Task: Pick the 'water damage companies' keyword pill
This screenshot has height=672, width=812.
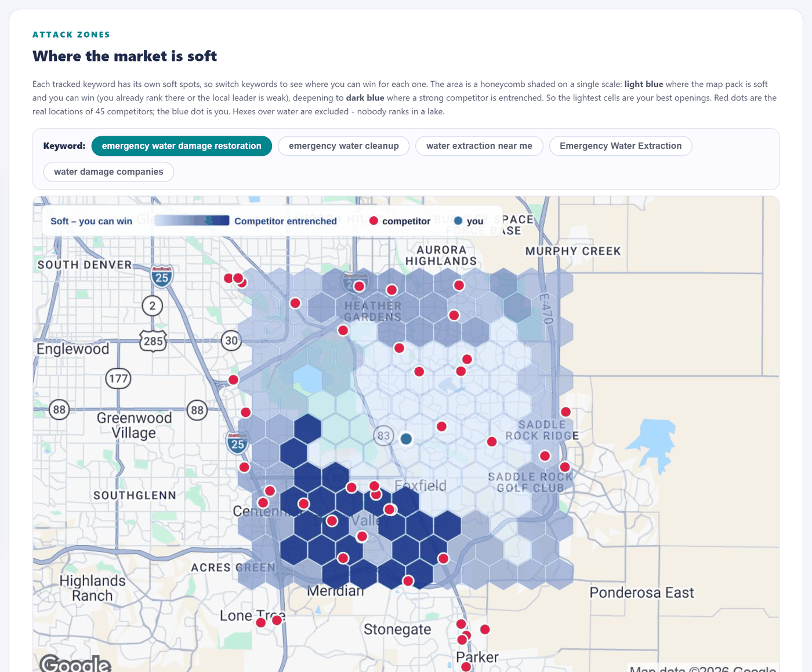Action: [x=108, y=172]
